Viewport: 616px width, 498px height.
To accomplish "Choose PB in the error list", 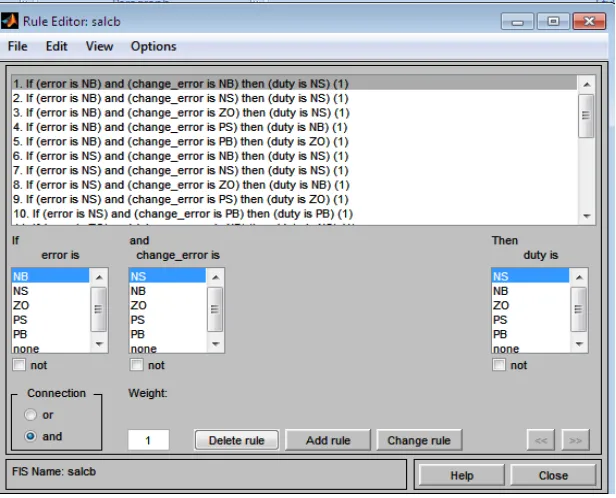I will click(x=50, y=334).
